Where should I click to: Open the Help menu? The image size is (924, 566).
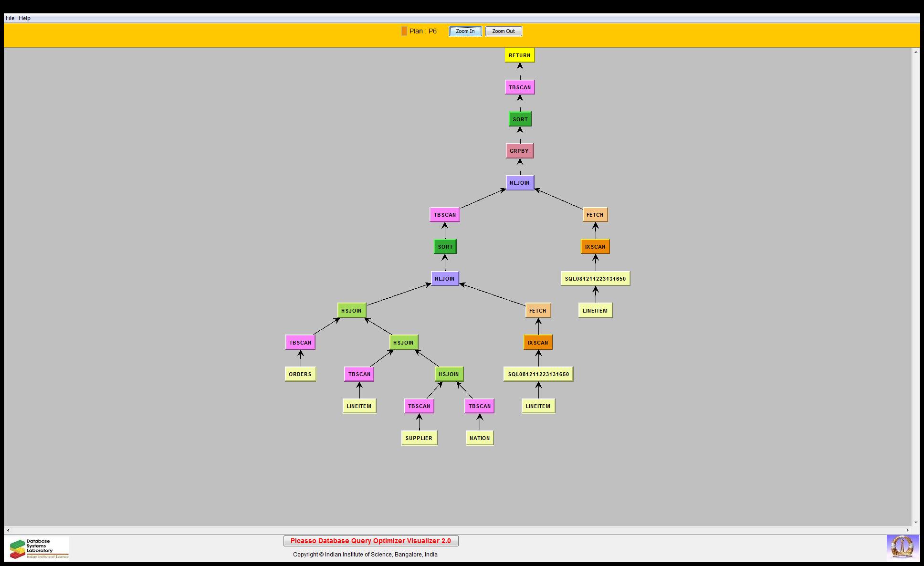pyautogui.click(x=24, y=18)
